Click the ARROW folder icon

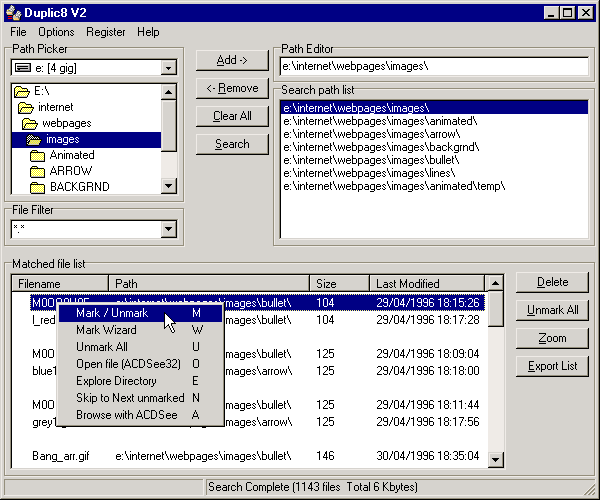(37, 171)
